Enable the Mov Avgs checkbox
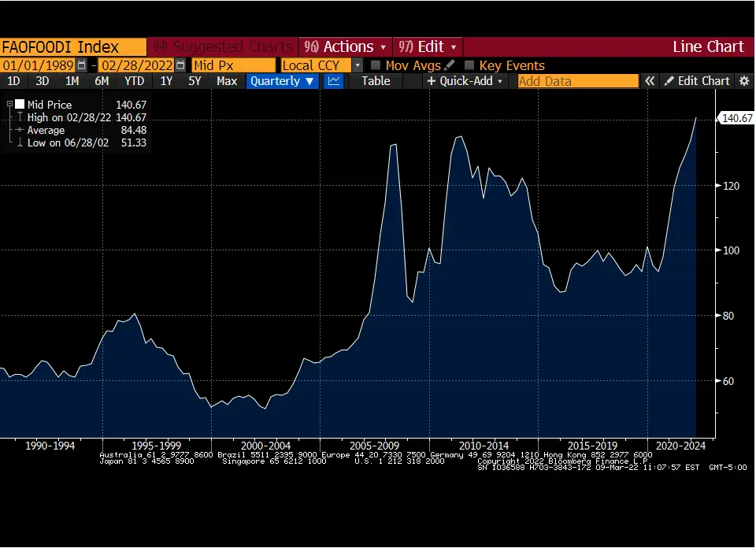 (376, 65)
